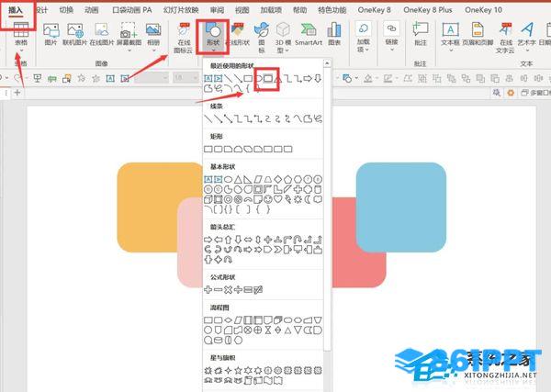Select the light pink rounded square on slide

tap(190, 242)
